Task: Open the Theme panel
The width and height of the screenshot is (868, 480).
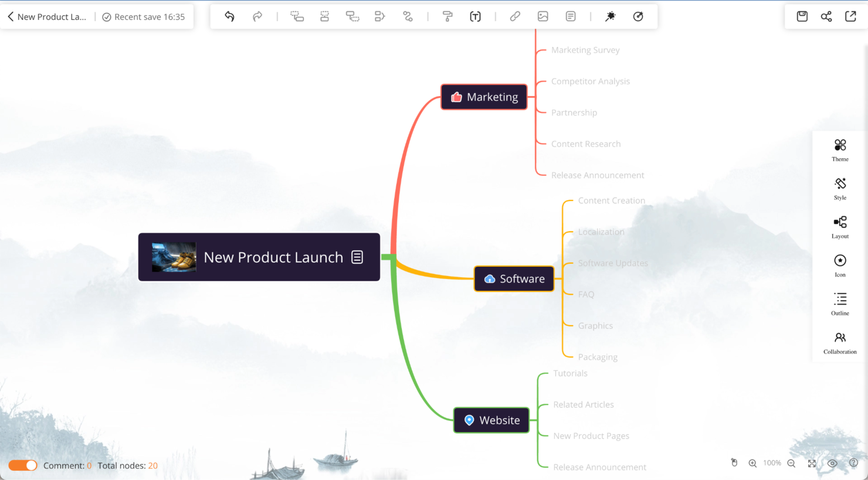Action: tap(840, 150)
